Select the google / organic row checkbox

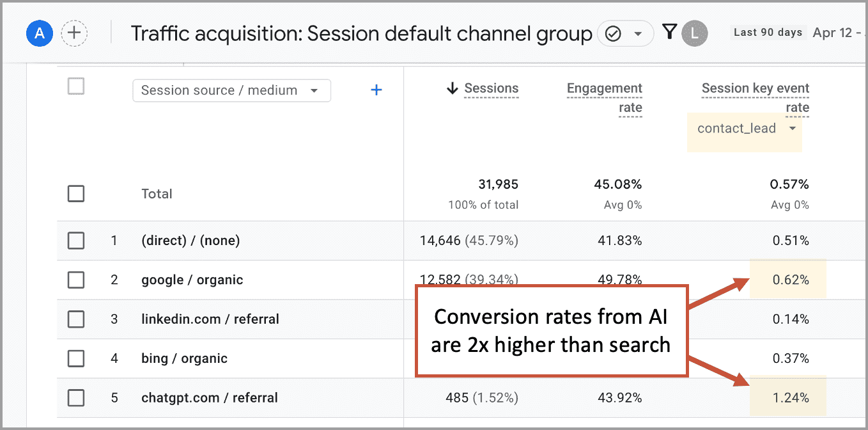[76, 280]
